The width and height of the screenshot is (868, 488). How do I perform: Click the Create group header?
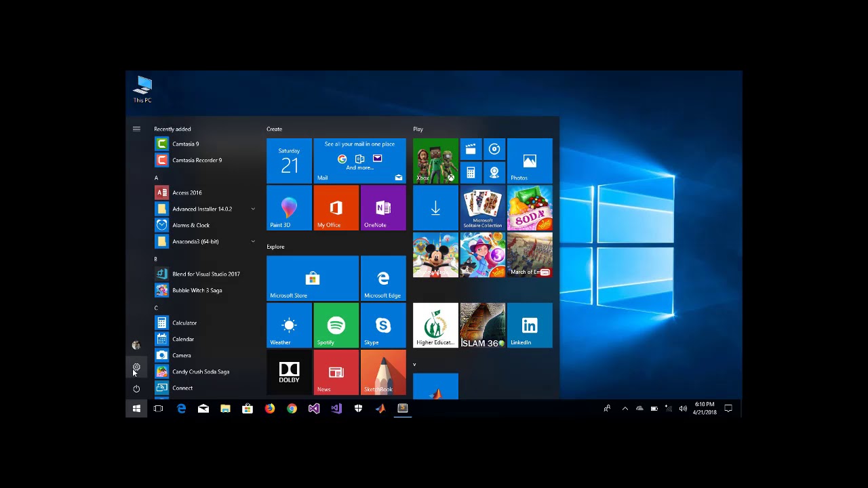(275, 129)
